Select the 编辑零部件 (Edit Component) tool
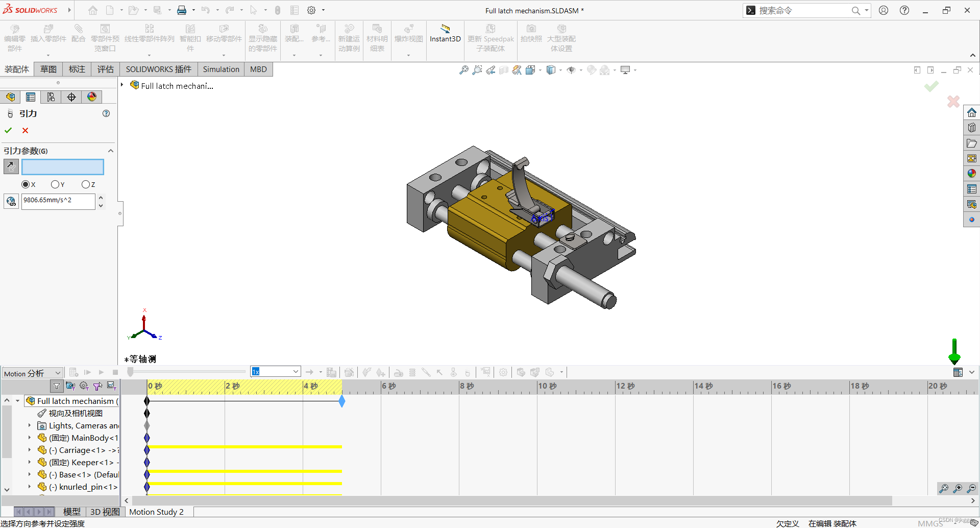This screenshot has height=528, width=980. (15, 38)
